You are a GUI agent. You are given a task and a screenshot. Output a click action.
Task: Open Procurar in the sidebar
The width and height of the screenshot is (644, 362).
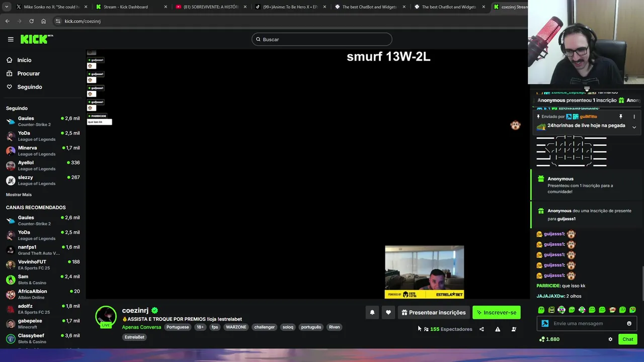[28, 73]
